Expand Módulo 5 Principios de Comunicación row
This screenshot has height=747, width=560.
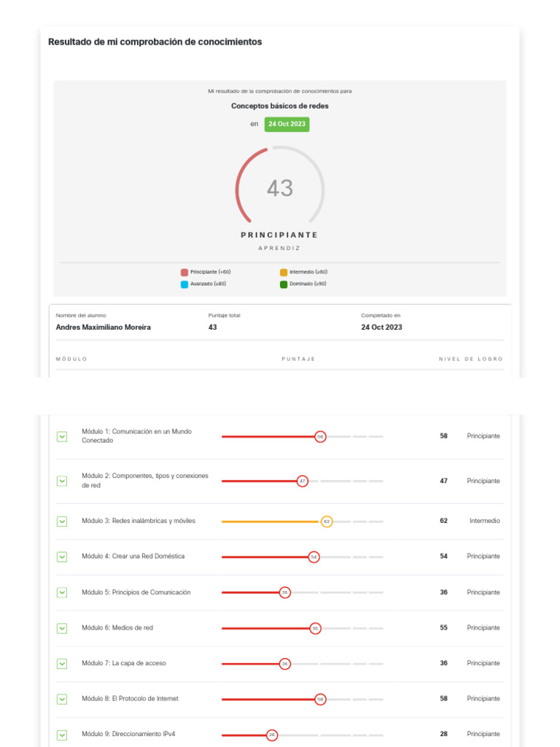point(62,592)
